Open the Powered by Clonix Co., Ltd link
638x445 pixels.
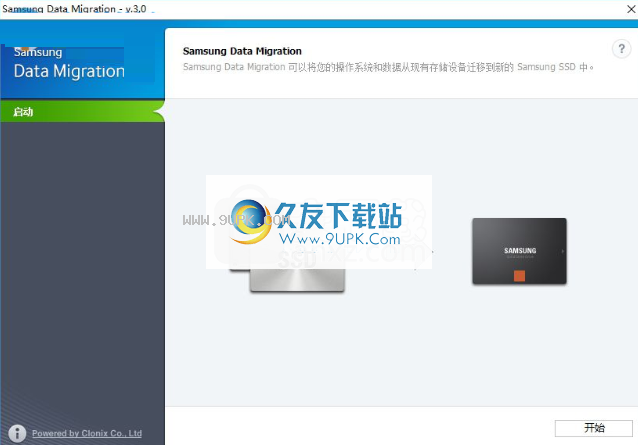pyautogui.click(x=87, y=433)
